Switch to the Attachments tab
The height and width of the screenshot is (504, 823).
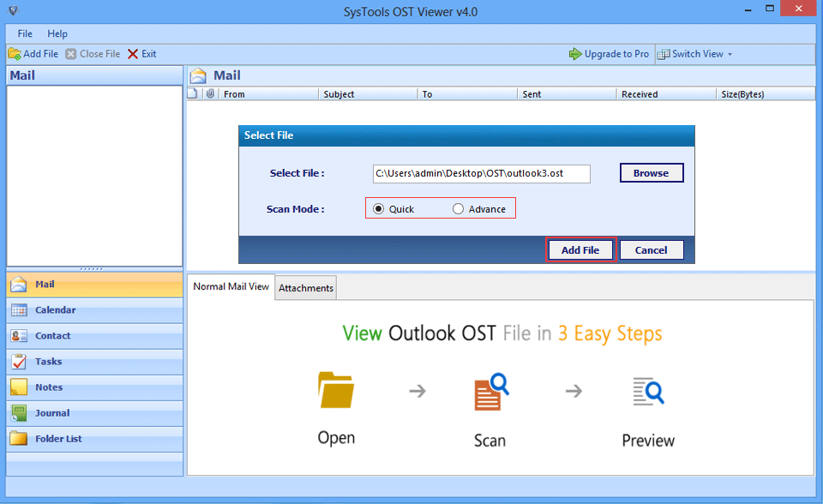pyautogui.click(x=306, y=288)
